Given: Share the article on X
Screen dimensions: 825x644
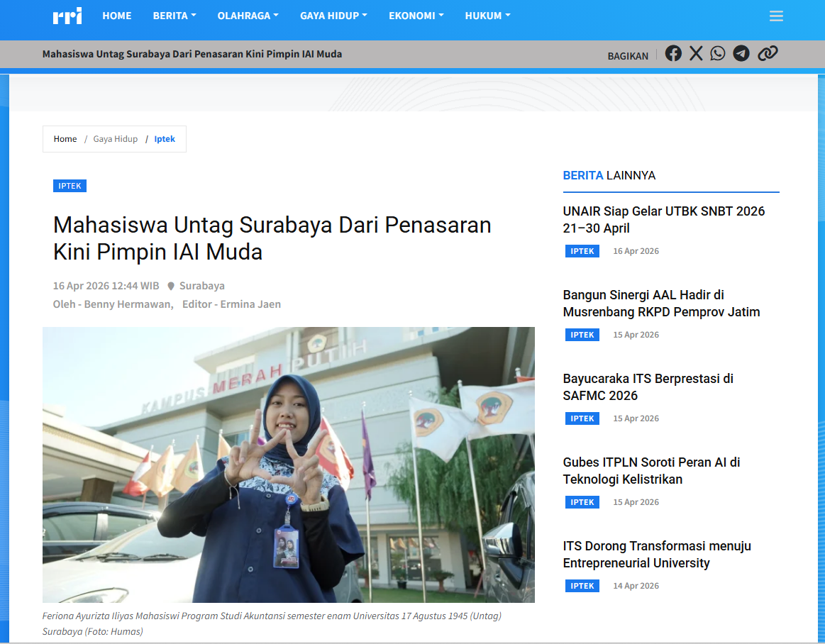Looking at the screenshot, I should coord(695,52).
